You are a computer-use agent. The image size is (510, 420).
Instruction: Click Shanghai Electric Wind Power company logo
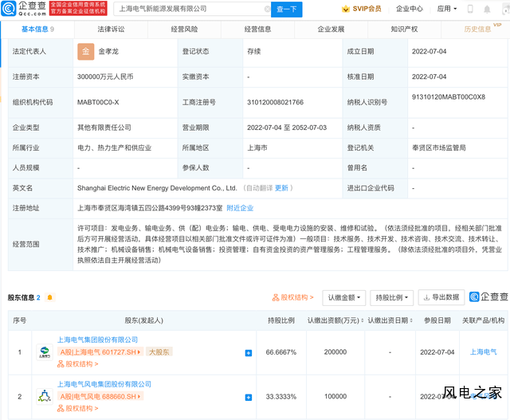tap(45, 397)
